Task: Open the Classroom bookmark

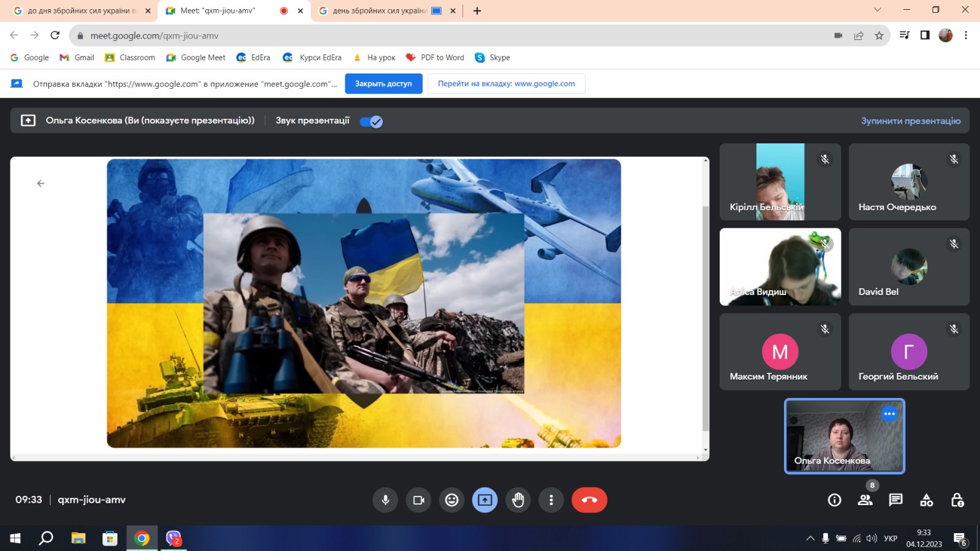Action: click(x=130, y=58)
